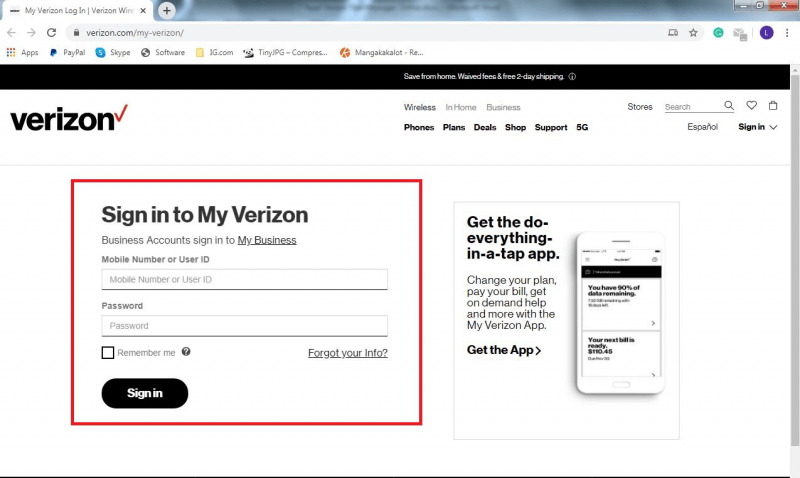Viewport: 800px width, 478px height.
Task: Switch language to Español
Action: pyautogui.click(x=702, y=127)
